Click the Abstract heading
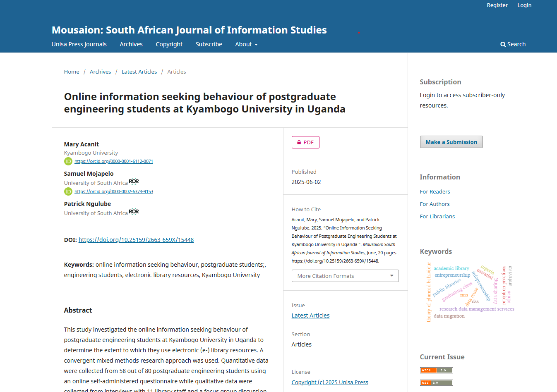This screenshot has width=557, height=392. coord(78,310)
